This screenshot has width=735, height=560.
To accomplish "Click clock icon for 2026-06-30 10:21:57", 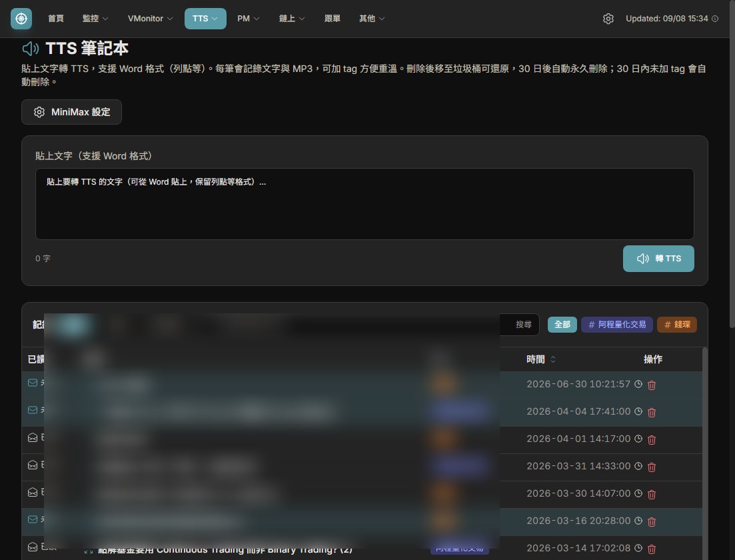I will point(638,383).
